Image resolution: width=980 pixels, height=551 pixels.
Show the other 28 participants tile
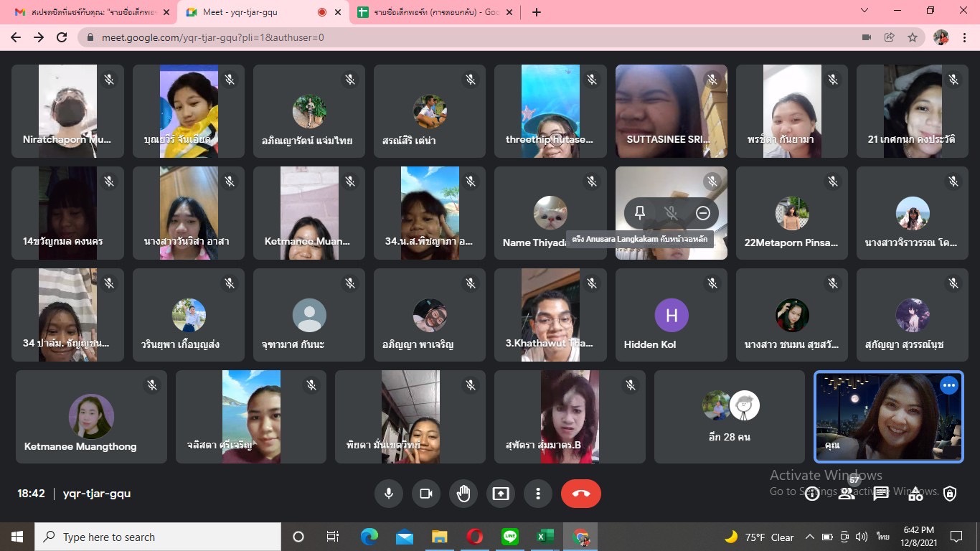[730, 417]
